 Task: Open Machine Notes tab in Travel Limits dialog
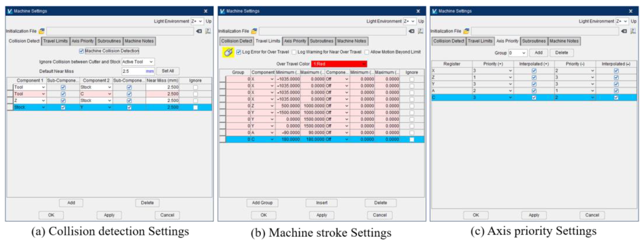pos(352,41)
